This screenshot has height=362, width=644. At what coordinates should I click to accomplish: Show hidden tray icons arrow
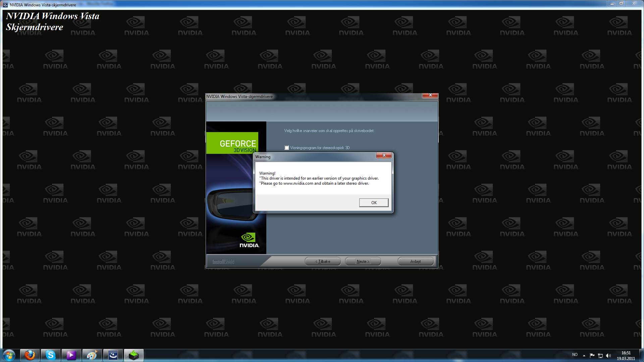pos(584,356)
